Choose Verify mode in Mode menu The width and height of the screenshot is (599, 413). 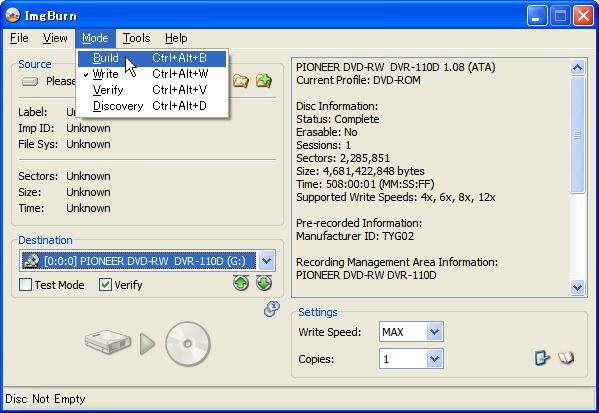click(152, 90)
